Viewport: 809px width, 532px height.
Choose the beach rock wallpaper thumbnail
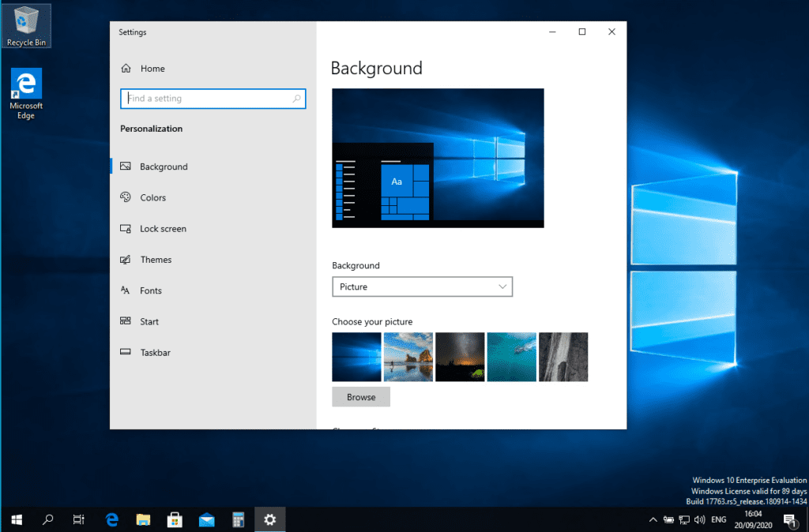pyautogui.click(x=408, y=357)
